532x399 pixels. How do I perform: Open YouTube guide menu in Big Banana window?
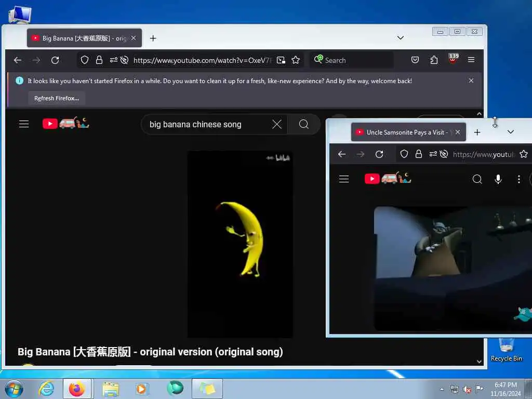click(x=24, y=124)
